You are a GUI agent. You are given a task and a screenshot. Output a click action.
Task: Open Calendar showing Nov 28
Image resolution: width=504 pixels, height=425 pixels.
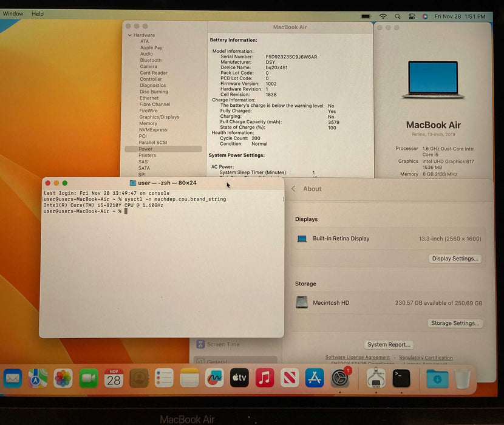[114, 378]
